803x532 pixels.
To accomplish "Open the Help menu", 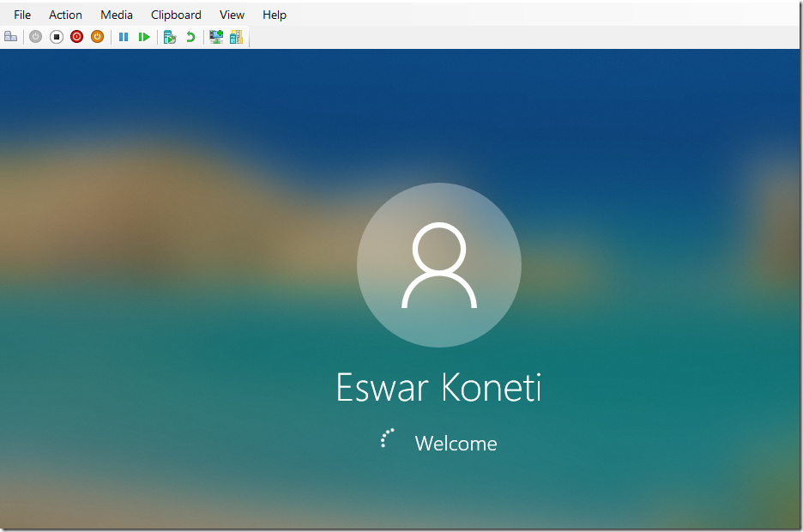I will [x=275, y=15].
